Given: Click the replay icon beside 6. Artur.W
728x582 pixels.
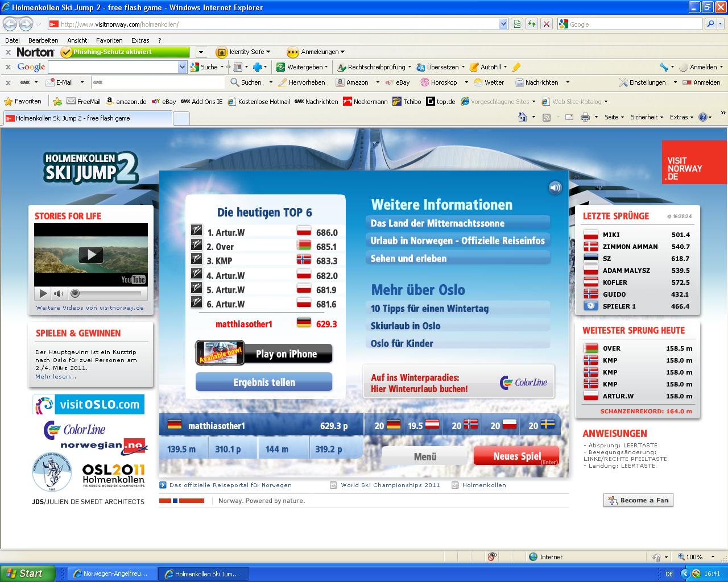Looking at the screenshot, I should pos(196,302).
